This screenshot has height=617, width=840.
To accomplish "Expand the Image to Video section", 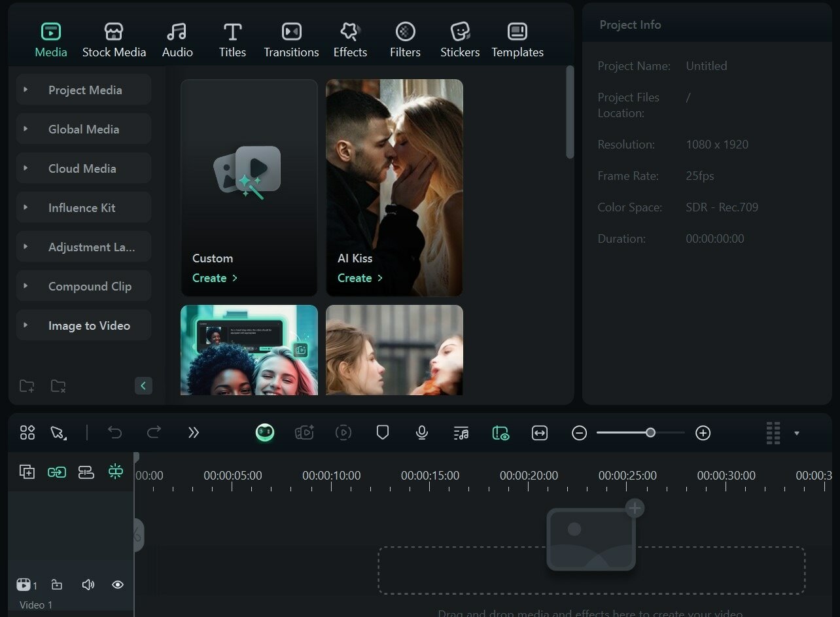I will pyautogui.click(x=84, y=325).
